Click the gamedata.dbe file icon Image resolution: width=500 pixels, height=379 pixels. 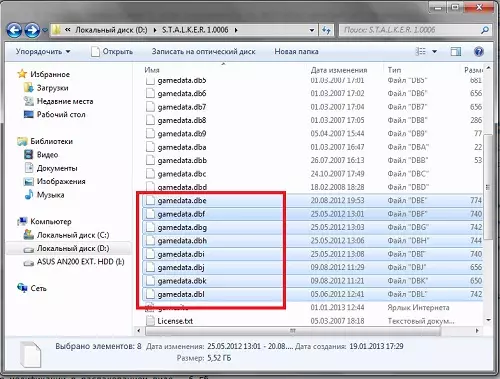pos(150,200)
